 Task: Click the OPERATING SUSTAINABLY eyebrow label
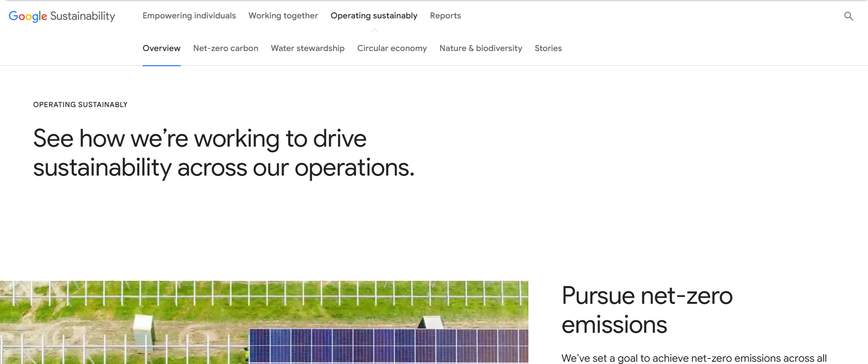tap(80, 105)
